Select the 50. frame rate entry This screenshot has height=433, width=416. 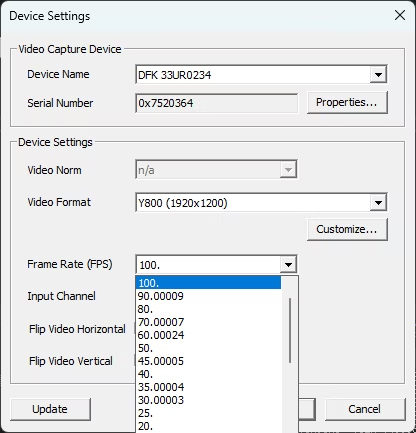pyautogui.click(x=208, y=348)
